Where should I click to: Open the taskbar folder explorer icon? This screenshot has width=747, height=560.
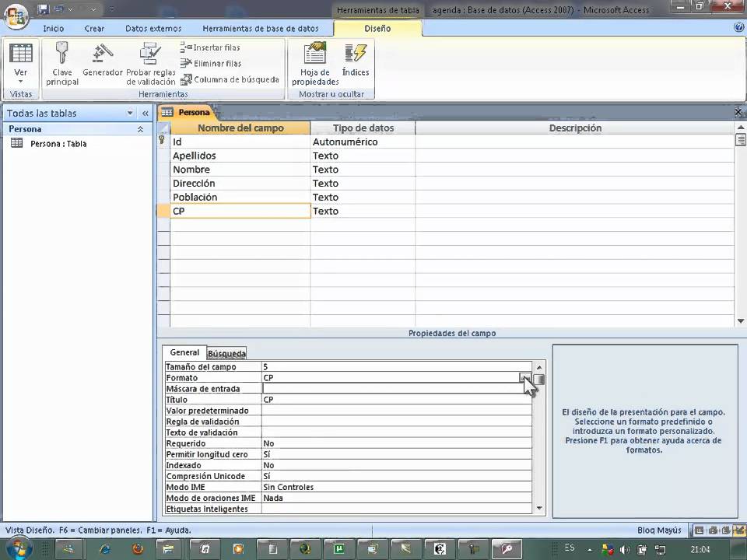pos(168,550)
